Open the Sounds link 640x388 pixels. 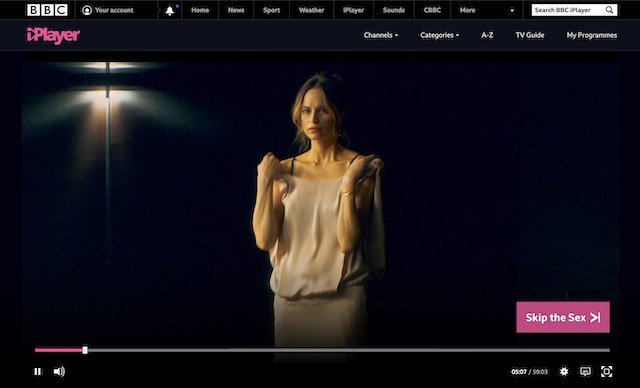(393, 10)
